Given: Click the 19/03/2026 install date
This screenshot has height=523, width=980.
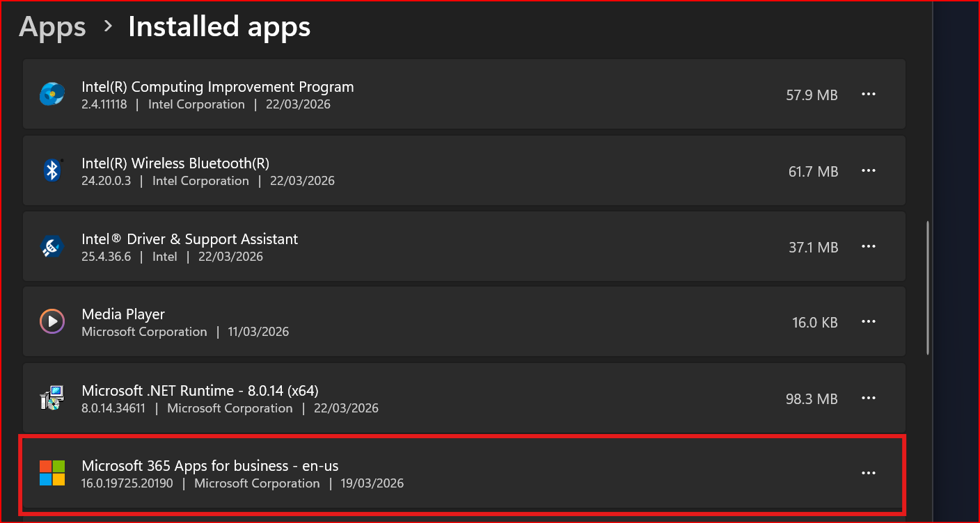Looking at the screenshot, I should coord(372,483).
